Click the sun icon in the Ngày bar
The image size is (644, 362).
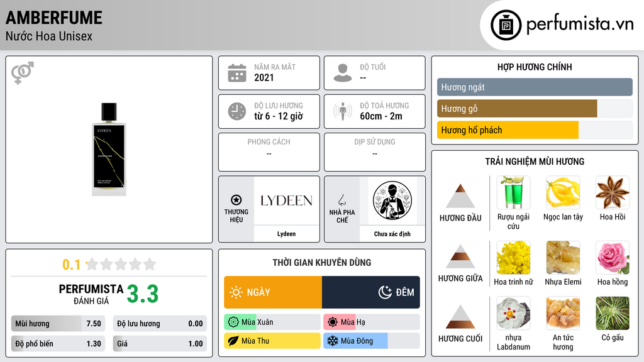click(x=236, y=292)
